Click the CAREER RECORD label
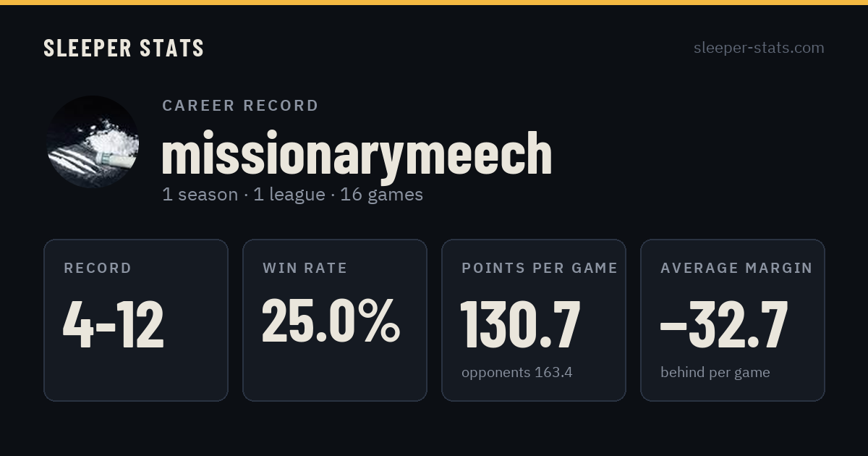 click(240, 106)
